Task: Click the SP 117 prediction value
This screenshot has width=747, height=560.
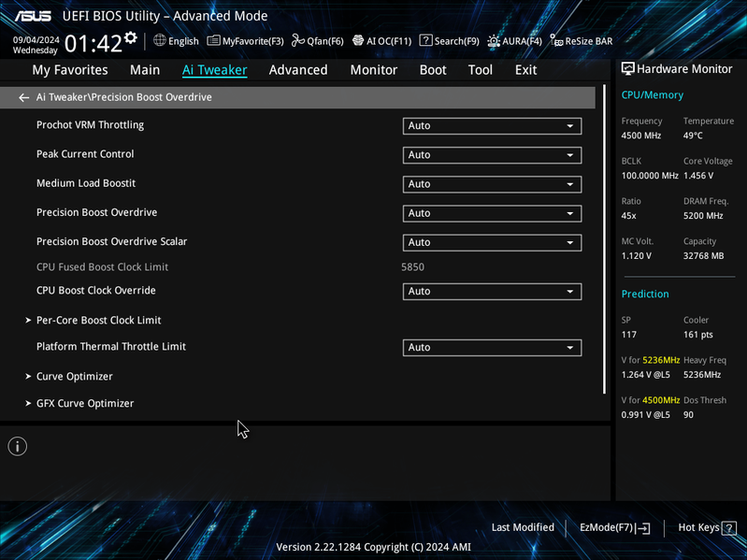Action: tap(628, 335)
